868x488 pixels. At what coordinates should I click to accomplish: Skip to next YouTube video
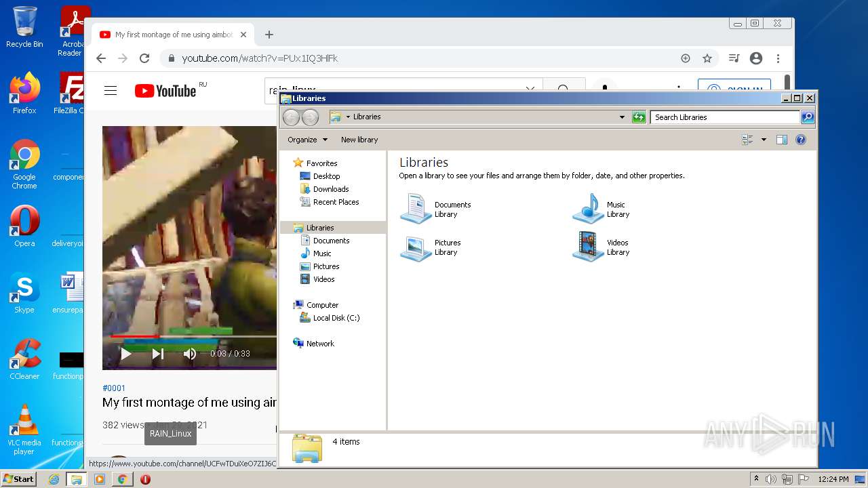click(158, 354)
